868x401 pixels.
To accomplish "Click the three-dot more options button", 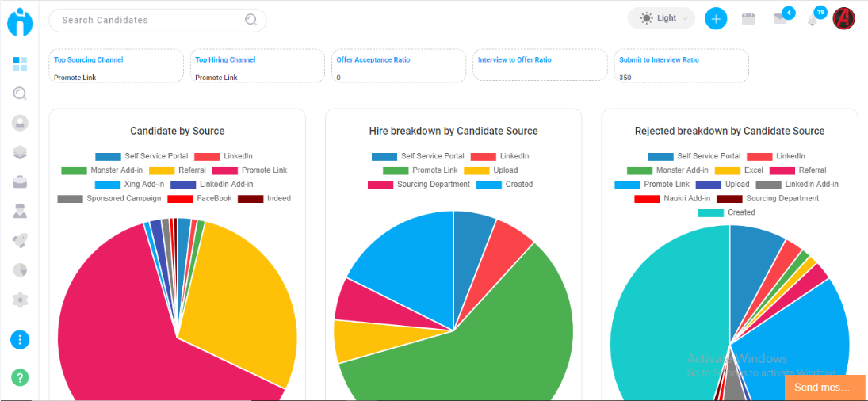I will point(20,340).
